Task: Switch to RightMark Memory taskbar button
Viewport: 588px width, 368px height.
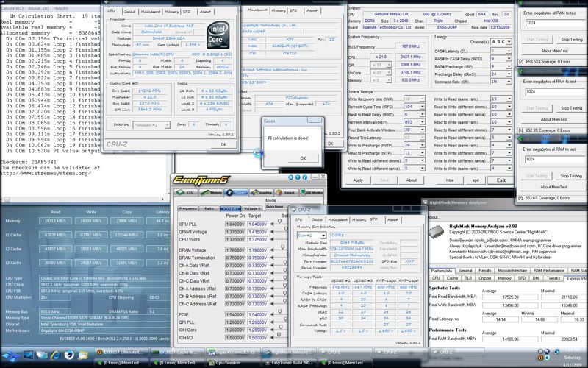Action: (288, 353)
